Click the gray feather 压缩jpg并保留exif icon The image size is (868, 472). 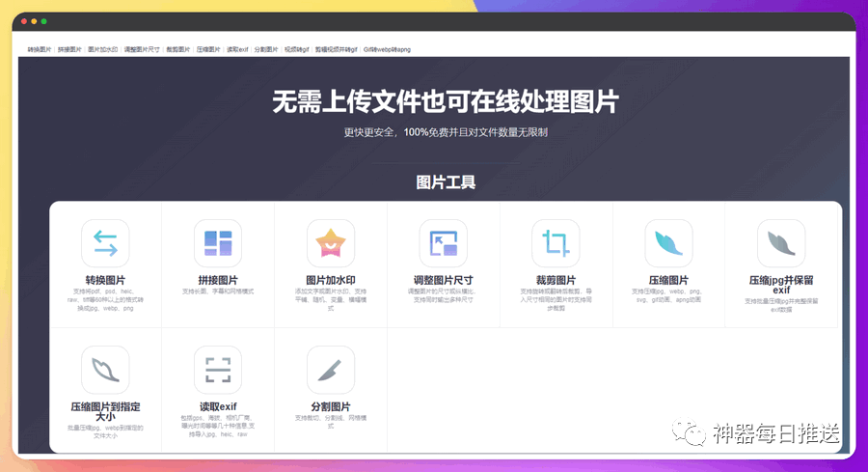pyautogui.click(x=781, y=243)
